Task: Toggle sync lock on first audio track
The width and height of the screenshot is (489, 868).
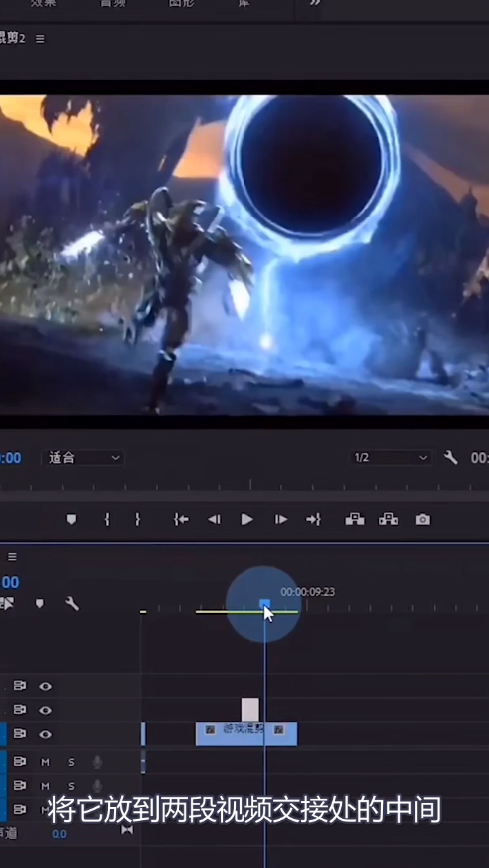Action: click(20, 762)
